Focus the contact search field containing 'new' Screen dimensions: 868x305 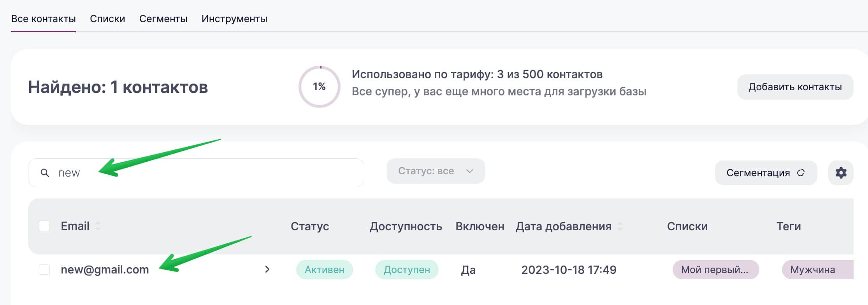(196, 173)
